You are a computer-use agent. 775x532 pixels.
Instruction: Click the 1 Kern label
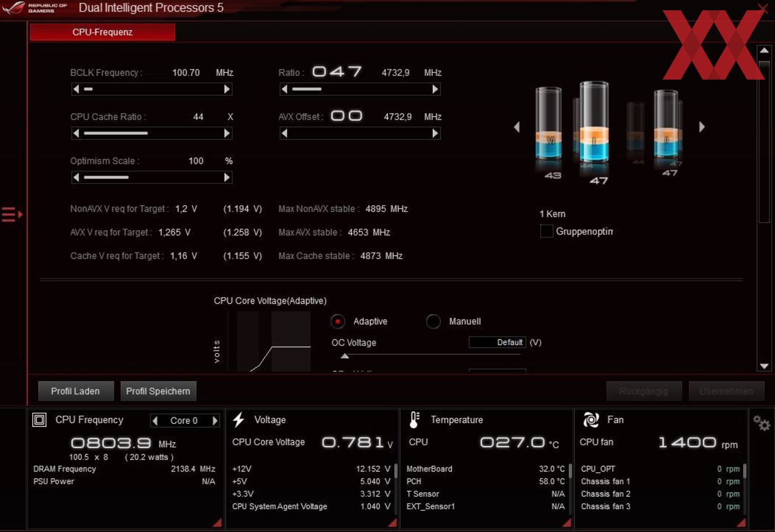(x=552, y=214)
